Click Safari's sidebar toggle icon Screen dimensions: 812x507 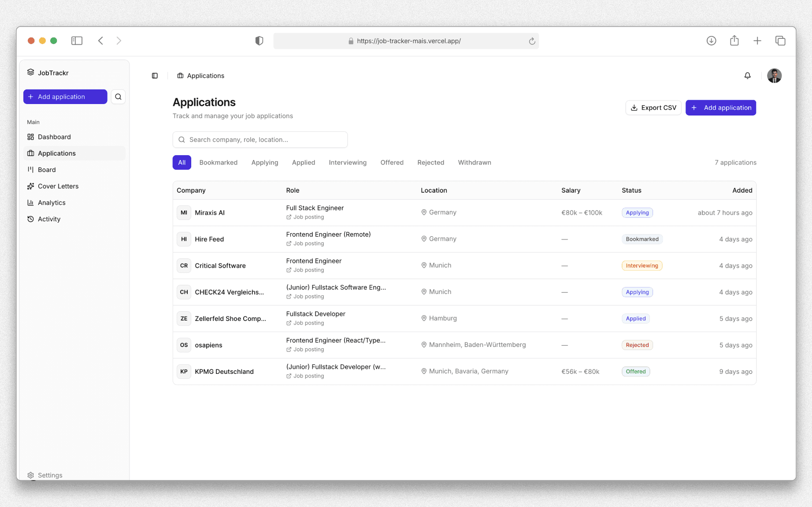[77, 41]
